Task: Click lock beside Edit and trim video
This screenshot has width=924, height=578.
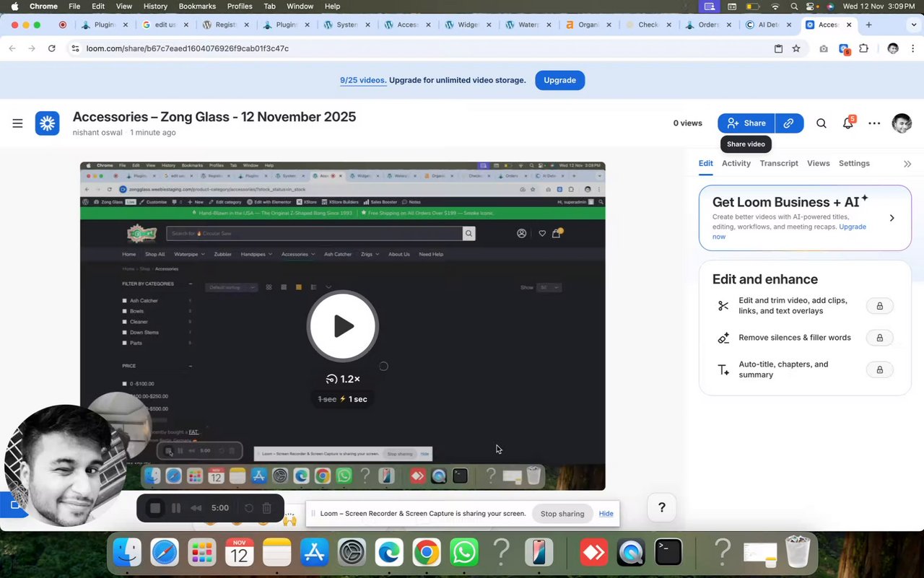Action: pyautogui.click(x=879, y=306)
